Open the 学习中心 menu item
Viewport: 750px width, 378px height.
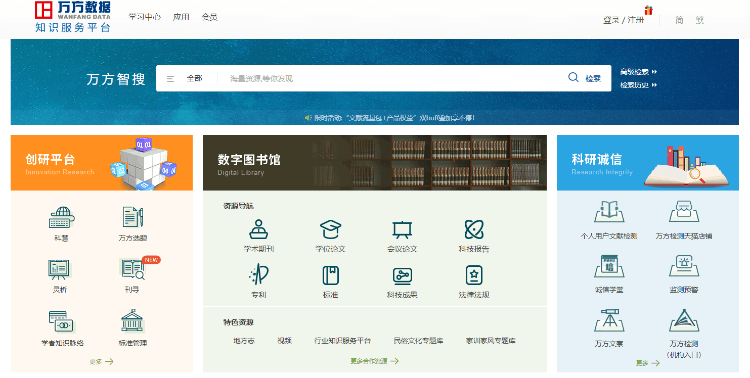click(x=144, y=17)
